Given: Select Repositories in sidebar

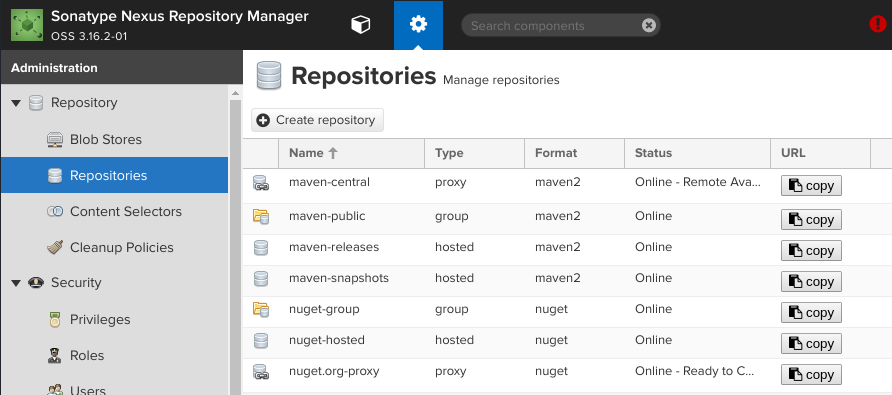Looking at the screenshot, I should (114, 175).
